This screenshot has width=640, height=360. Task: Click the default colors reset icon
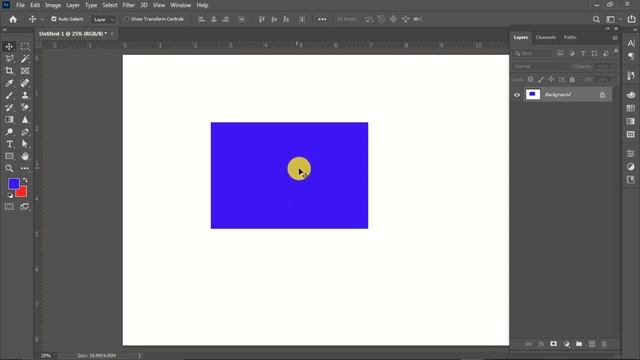click(x=10, y=196)
